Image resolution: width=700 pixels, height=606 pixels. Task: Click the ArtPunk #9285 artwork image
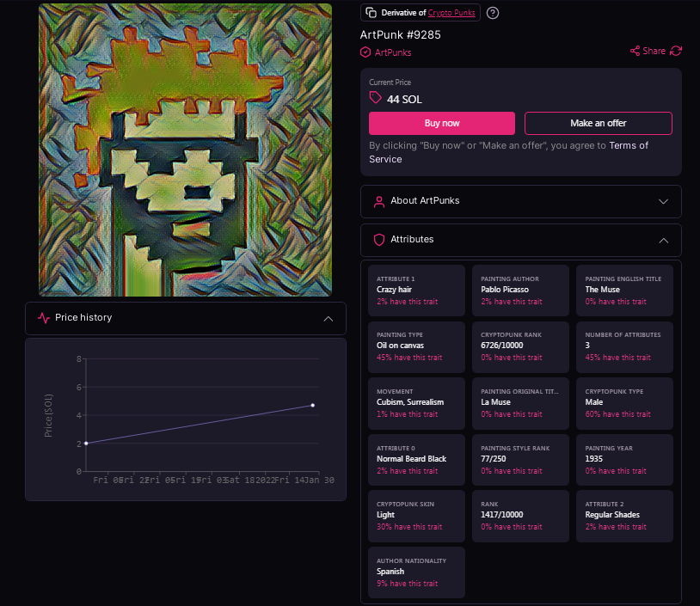tap(185, 150)
